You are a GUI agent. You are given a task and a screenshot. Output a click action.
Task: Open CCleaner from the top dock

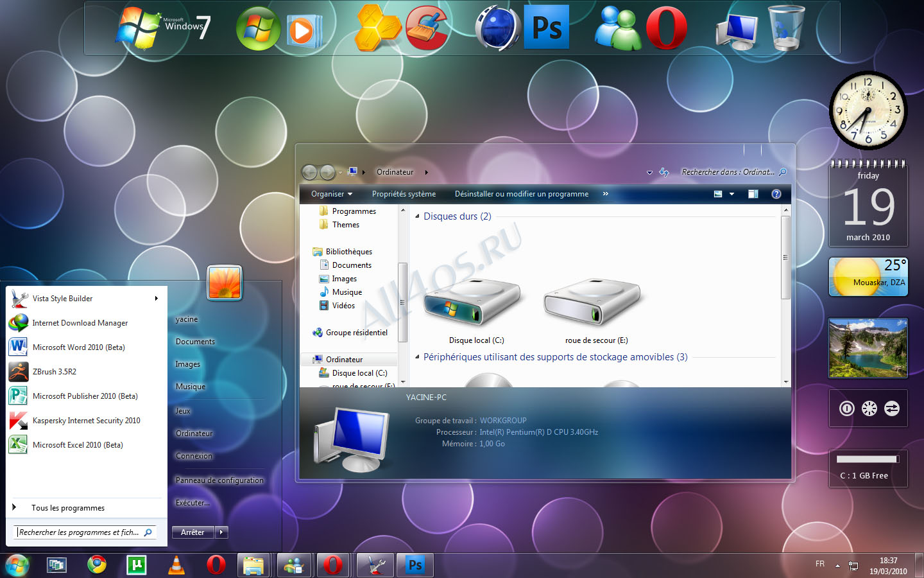[429, 28]
